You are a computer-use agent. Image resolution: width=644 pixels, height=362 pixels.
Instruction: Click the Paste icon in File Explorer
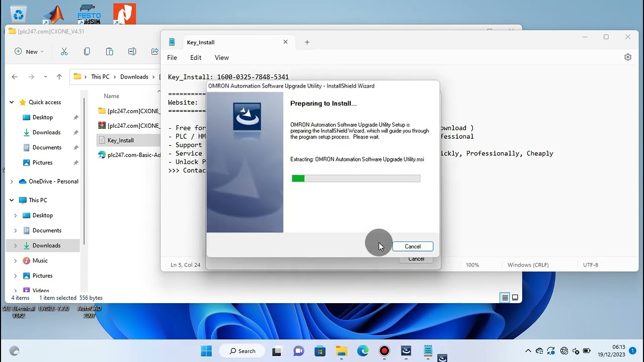click(109, 52)
